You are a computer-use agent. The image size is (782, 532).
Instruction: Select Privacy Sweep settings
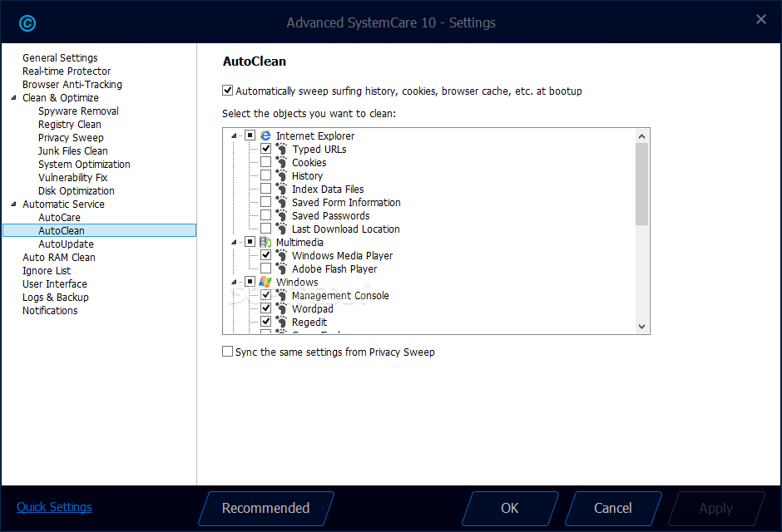click(71, 137)
